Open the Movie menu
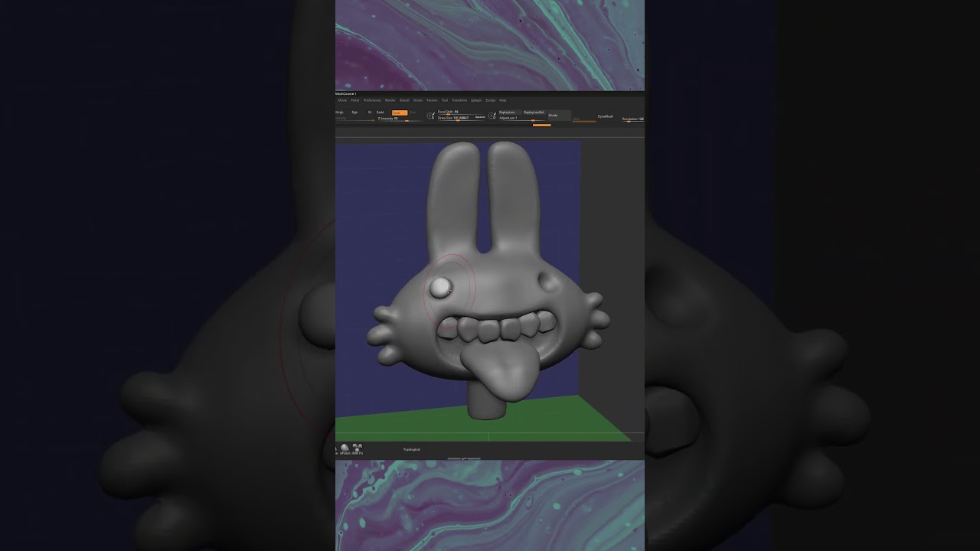This screenshot has width=980, height=551. 342,100
